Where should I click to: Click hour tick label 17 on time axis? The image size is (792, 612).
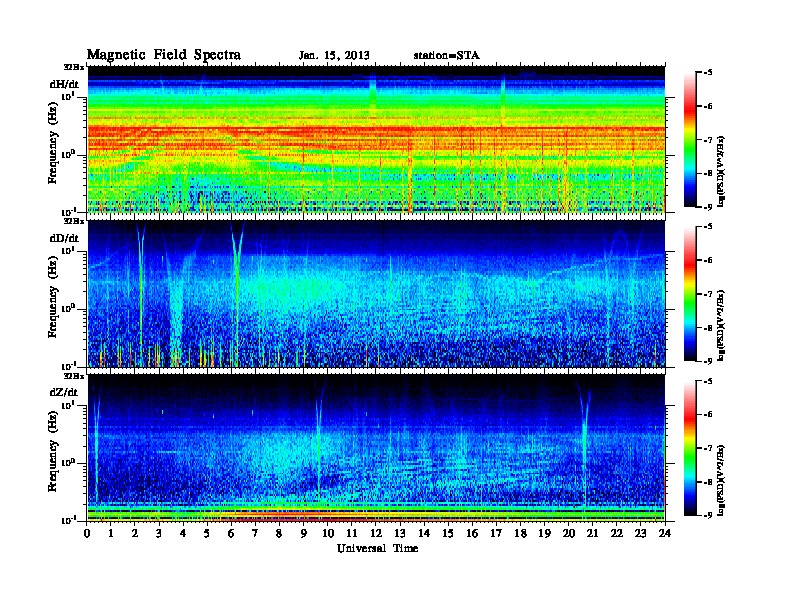(x=497, y=533)
